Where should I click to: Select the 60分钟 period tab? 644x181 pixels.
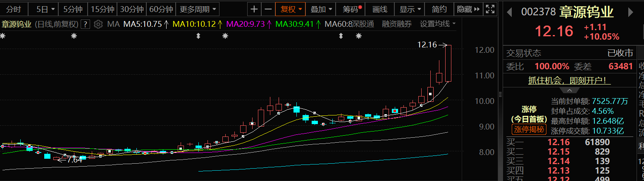coord(161,9)
